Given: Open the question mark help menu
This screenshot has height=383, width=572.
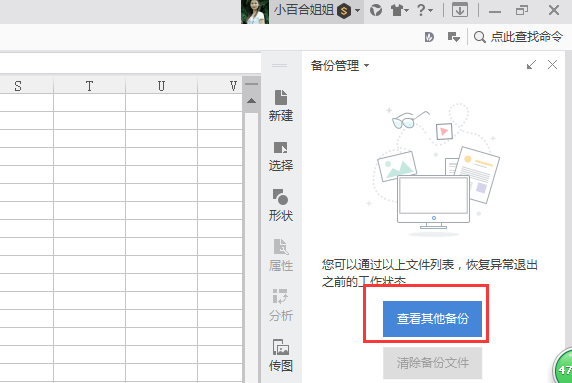Looking at the screenshot, I should point(425,11).
